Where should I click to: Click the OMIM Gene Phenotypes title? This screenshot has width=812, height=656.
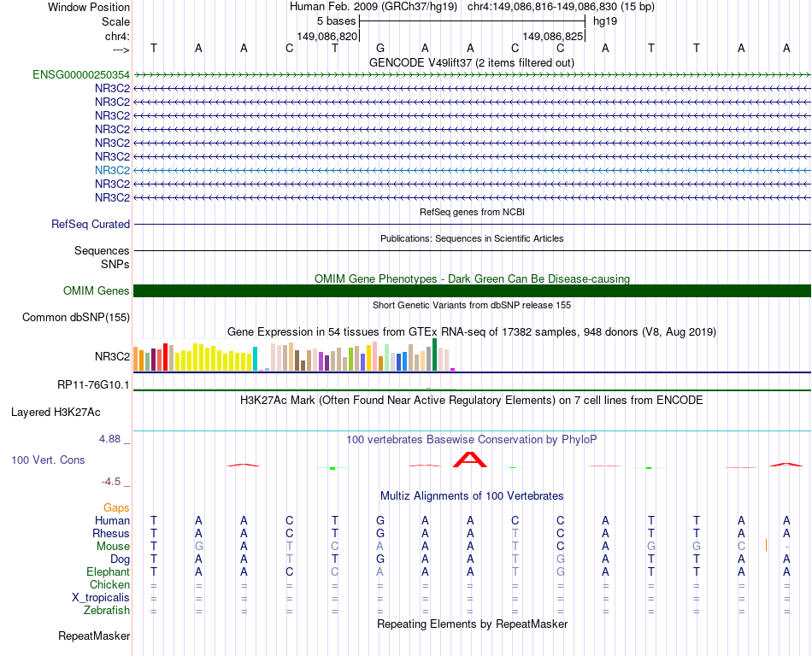pyautogui.click(x=472, y=278)
